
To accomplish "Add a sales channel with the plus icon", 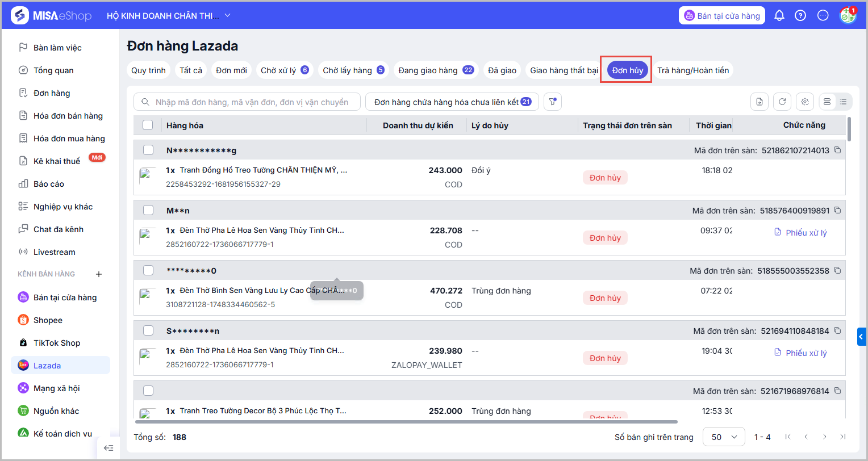I will [99, 274].
